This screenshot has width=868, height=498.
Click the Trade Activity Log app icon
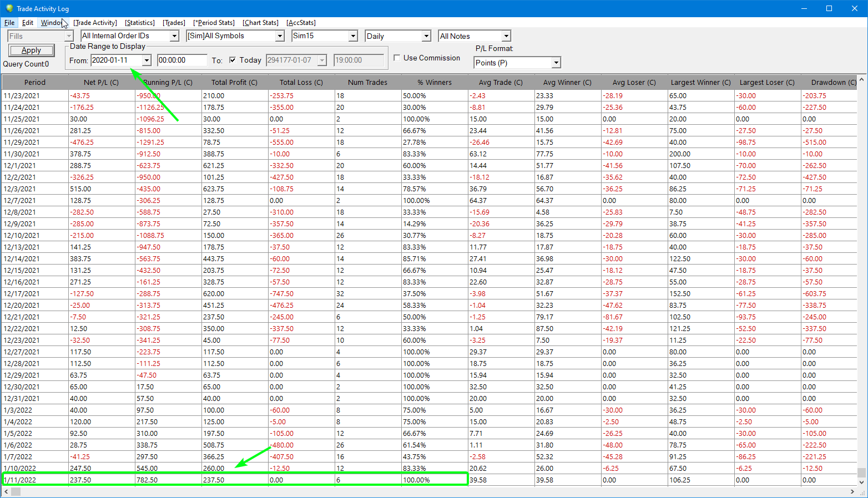(x=9, y=8)
